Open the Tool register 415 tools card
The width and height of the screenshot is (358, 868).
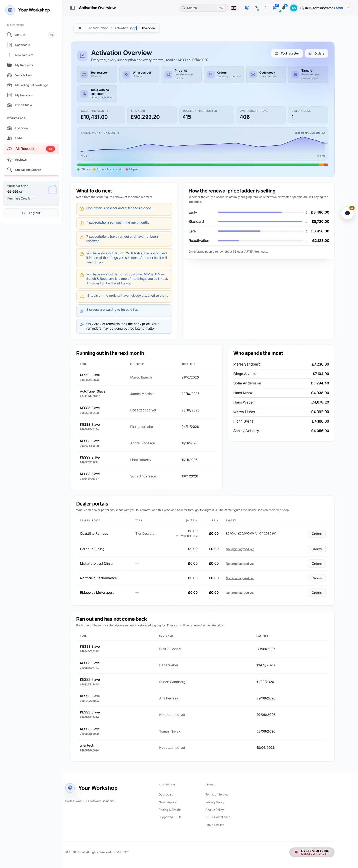[x=97, y=75]
